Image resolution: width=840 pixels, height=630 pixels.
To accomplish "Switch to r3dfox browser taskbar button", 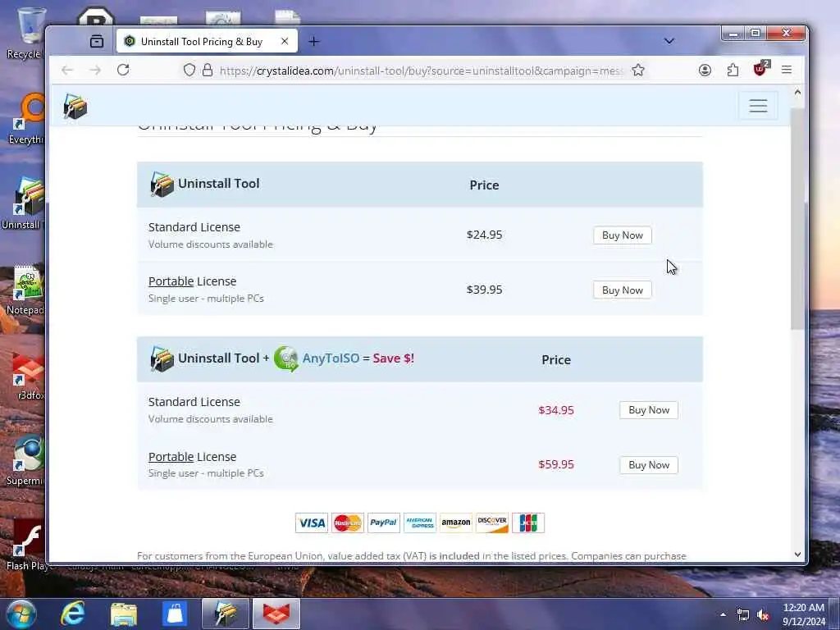I will click(276, 614).
